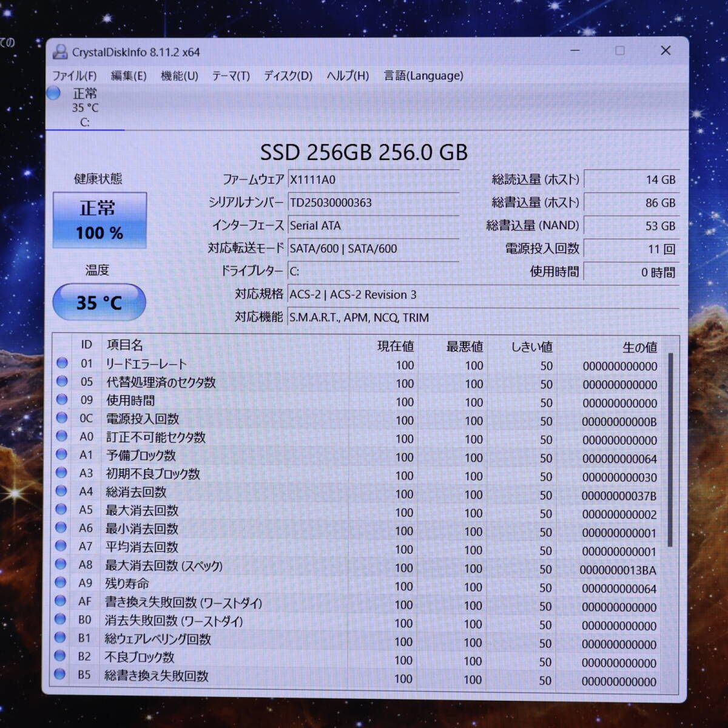
Task: Click the serial number field TD25030000363
Action: (373, 203)
